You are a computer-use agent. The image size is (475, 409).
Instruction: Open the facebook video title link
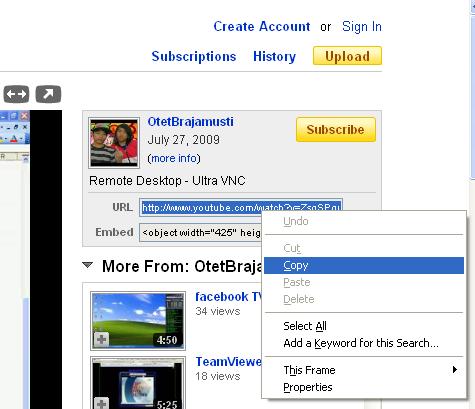(229, 296)
